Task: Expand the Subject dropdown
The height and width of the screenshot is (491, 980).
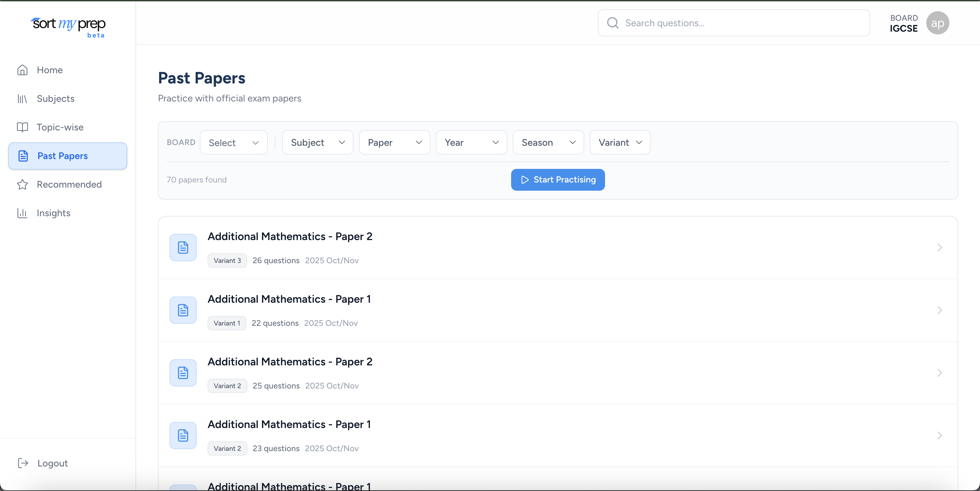Action: pyautogui.click(x=317, y=142)
